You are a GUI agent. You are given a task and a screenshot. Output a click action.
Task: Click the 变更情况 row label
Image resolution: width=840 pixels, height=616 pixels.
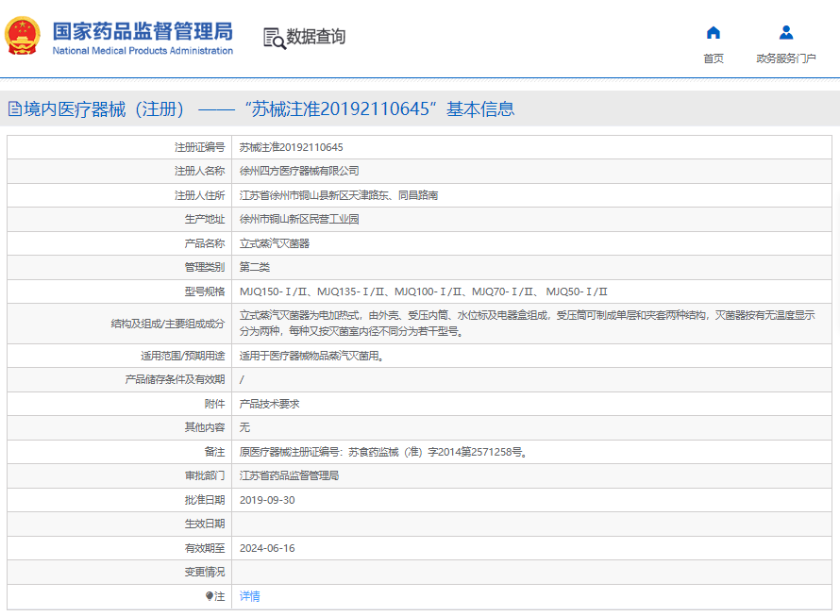point(205,572)
